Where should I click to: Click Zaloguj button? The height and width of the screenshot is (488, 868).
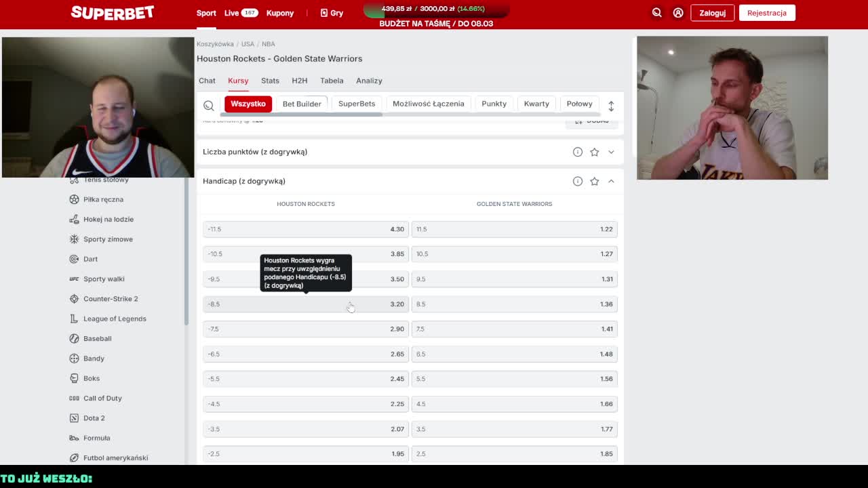click(712, 13)
